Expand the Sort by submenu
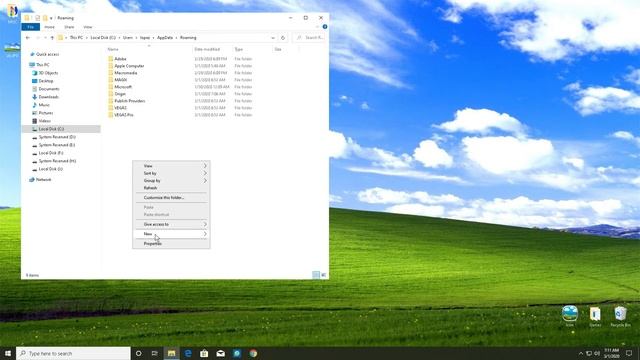Image resolution: width=640 pixels, height=360 pixels. click(171, 173)
